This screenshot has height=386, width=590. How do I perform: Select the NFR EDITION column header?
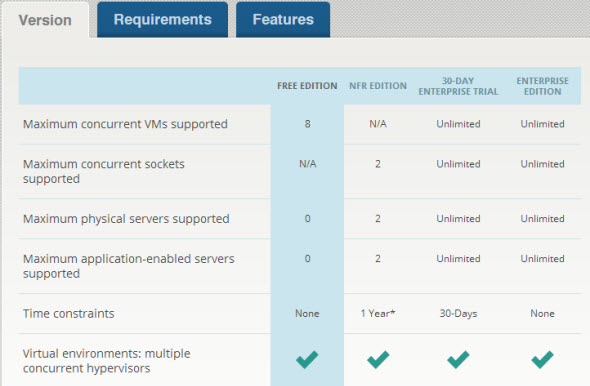pyautogui.click(x=378, y=86)
